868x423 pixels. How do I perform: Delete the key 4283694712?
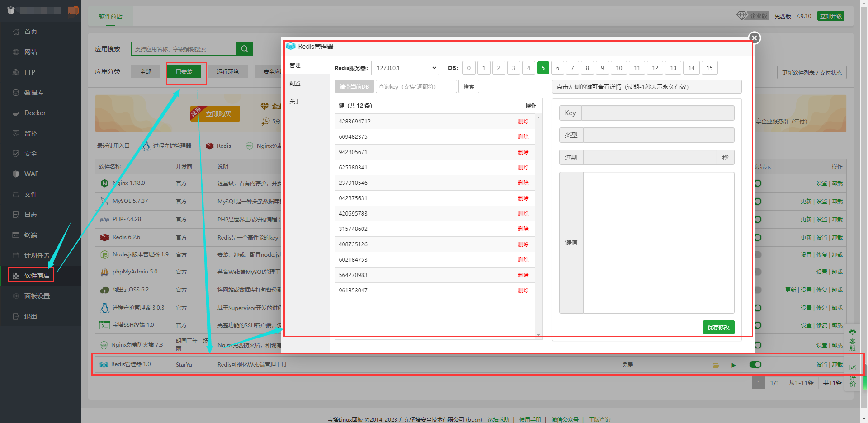(x=523, y=122)
